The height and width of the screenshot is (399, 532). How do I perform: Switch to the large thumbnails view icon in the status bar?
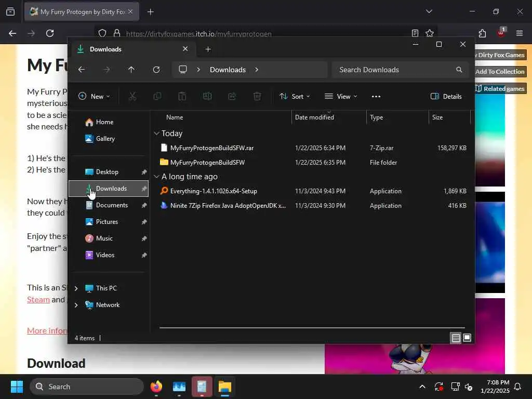tap(467, 338)
